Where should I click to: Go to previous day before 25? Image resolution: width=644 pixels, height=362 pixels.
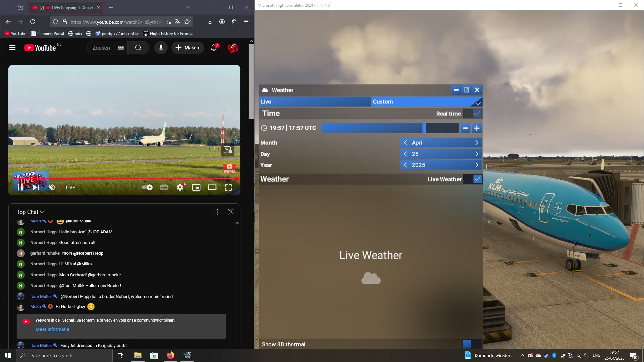(x=405, y=154)
